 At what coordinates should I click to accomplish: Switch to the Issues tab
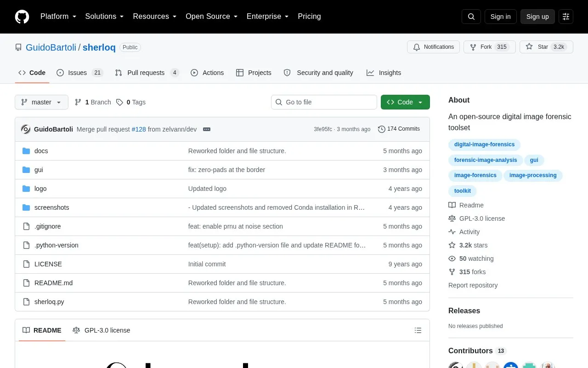[x=80, y=73]
